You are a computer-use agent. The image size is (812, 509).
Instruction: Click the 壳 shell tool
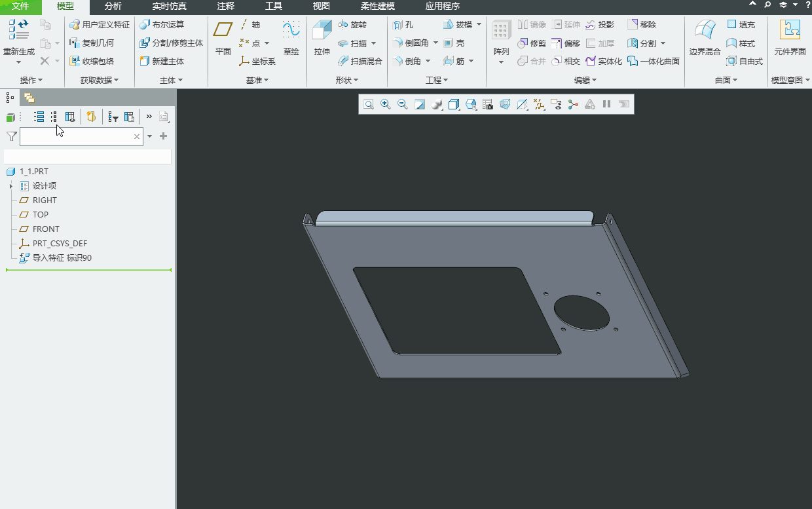454,43
